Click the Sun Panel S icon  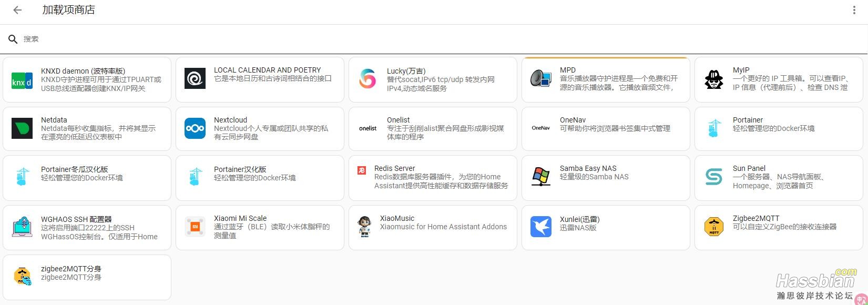pyautogui.click(x=714, y=177)
